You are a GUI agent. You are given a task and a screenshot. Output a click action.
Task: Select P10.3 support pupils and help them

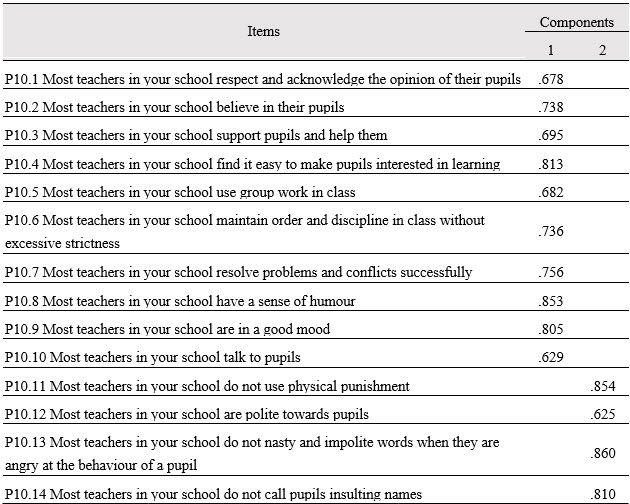point(196,135)
